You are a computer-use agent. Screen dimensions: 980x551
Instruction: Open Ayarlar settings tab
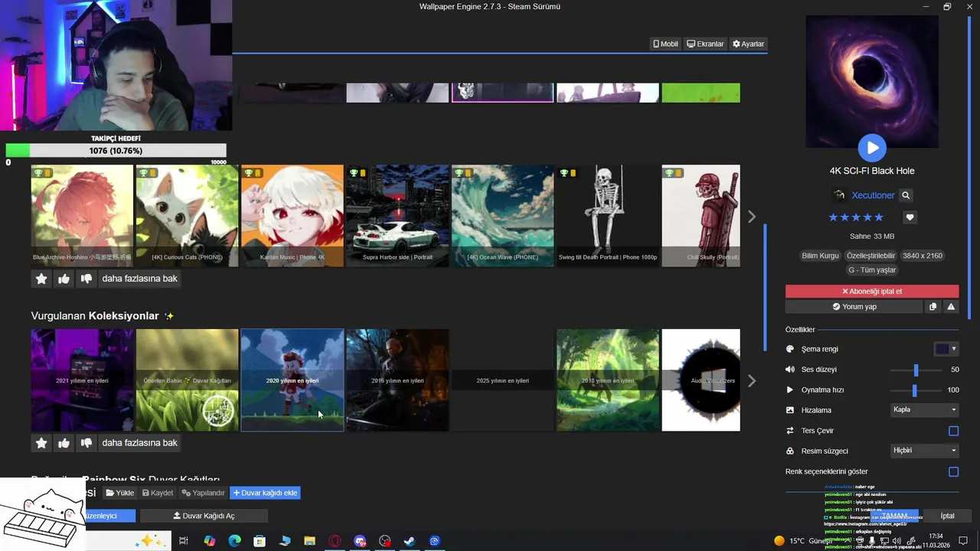click(748, 44)
